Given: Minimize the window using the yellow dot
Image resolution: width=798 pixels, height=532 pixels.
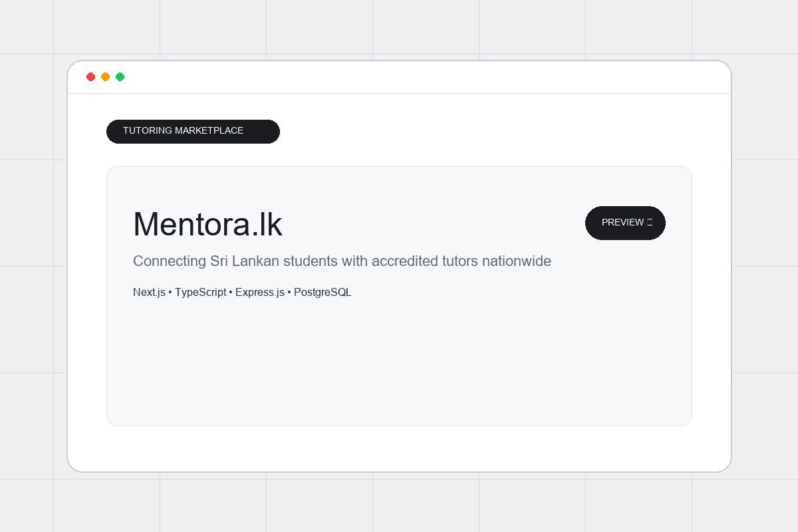Looking at the screenshot, I should (x=106, y=77).
